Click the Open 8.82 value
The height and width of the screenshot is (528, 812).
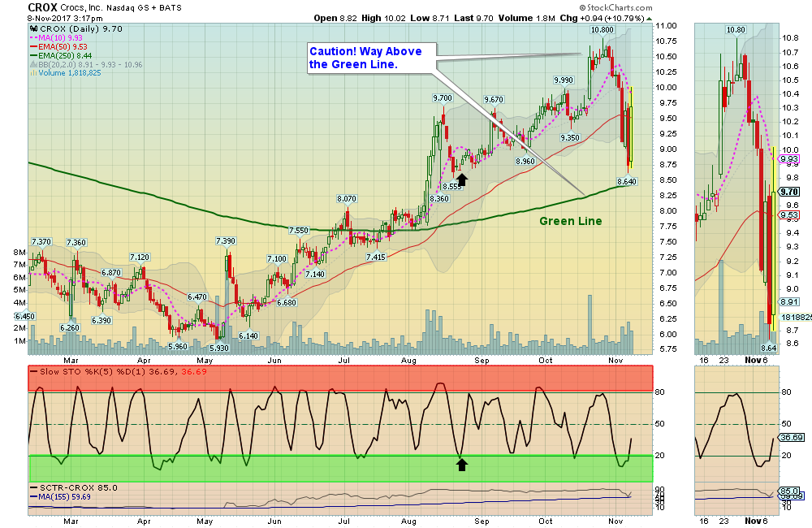[335, 18]
